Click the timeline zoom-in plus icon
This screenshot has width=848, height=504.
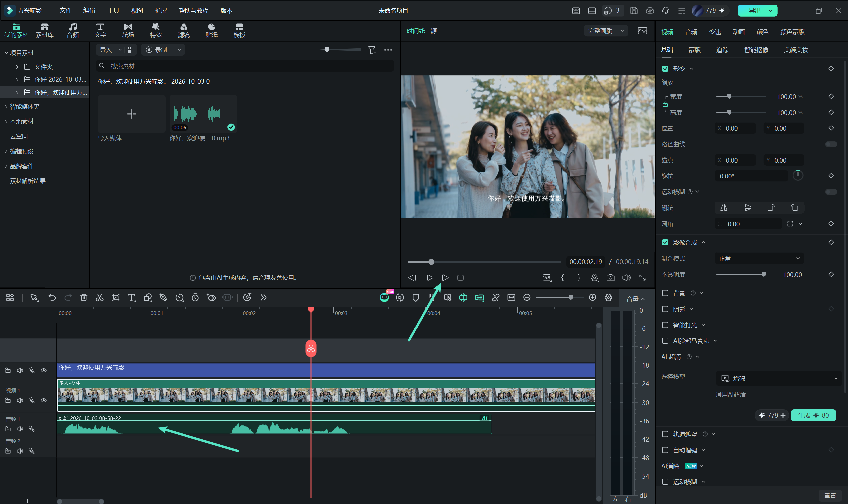pyautogui.click(x=593, y=298)
